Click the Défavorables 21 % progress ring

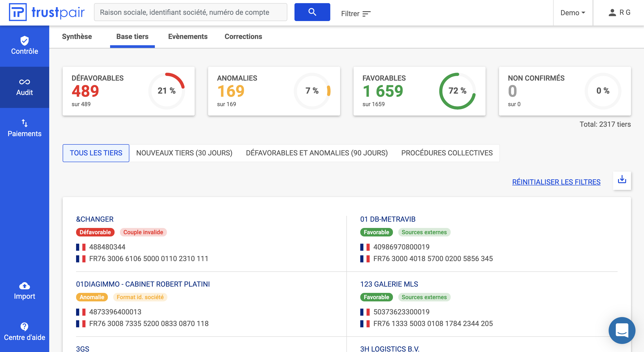(166, 91)
